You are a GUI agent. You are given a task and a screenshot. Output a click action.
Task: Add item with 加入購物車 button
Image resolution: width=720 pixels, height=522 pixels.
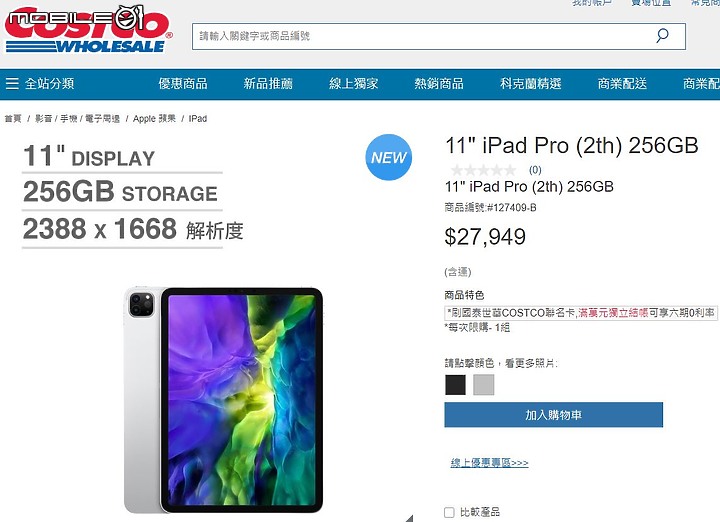553,415
